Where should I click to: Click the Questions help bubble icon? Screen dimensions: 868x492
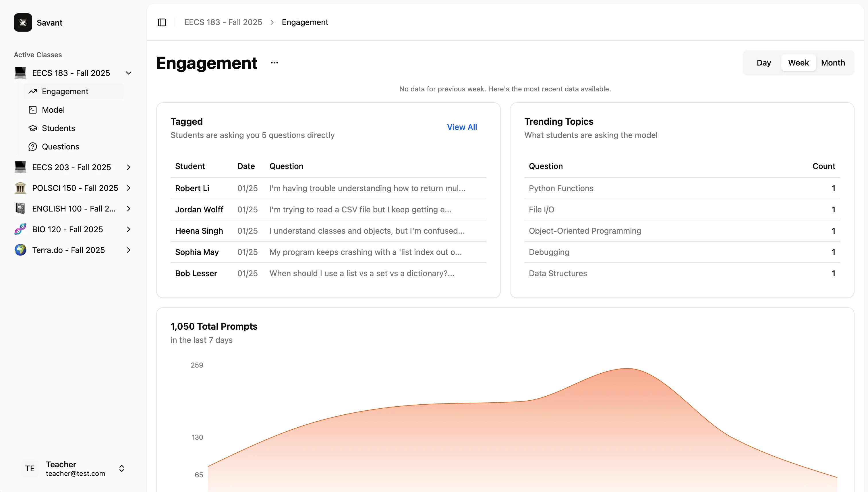point(33,147)
